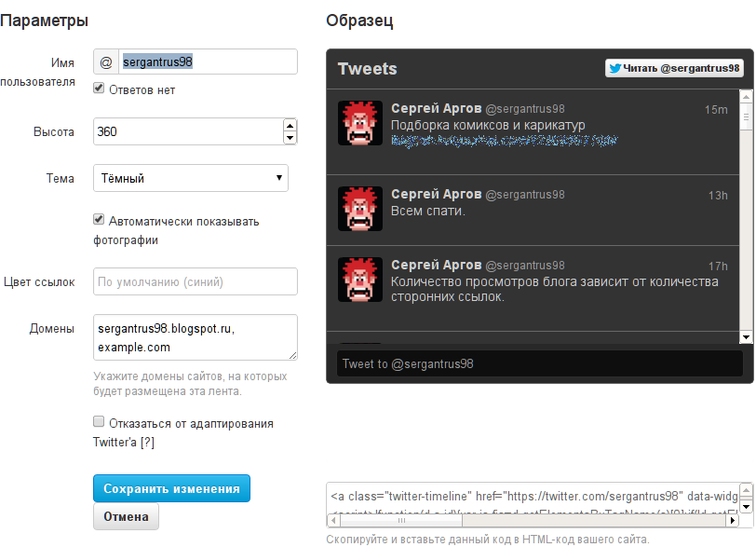Screen dimensions: 756x547
Task: Toggle 'Отказаться от адаптирования Twitter'а' checkbox
Action: click(99, 421)
